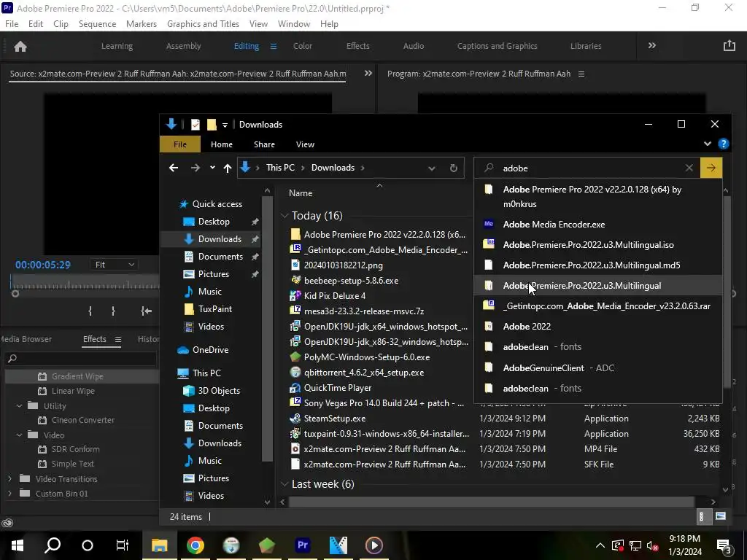Switch to the Media Browser panel tab
The height and width of the screenshot is (560, 747).
(x=26, y=339)
